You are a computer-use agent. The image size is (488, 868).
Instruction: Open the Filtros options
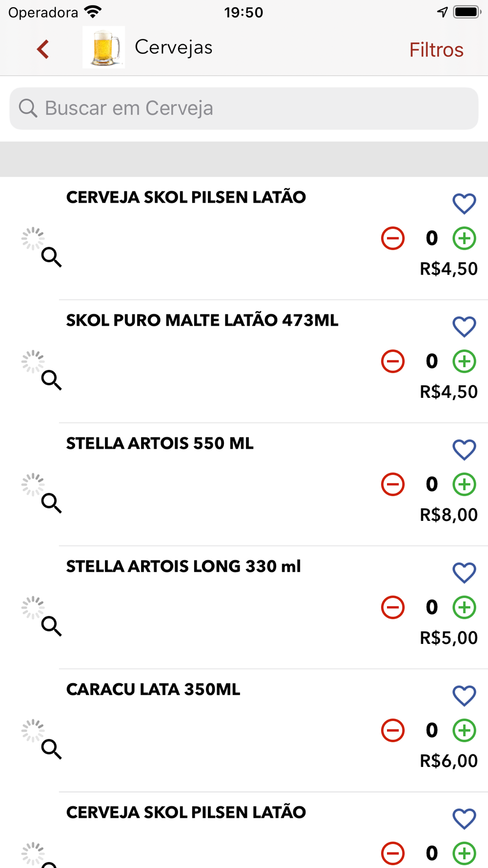point(436,50)
